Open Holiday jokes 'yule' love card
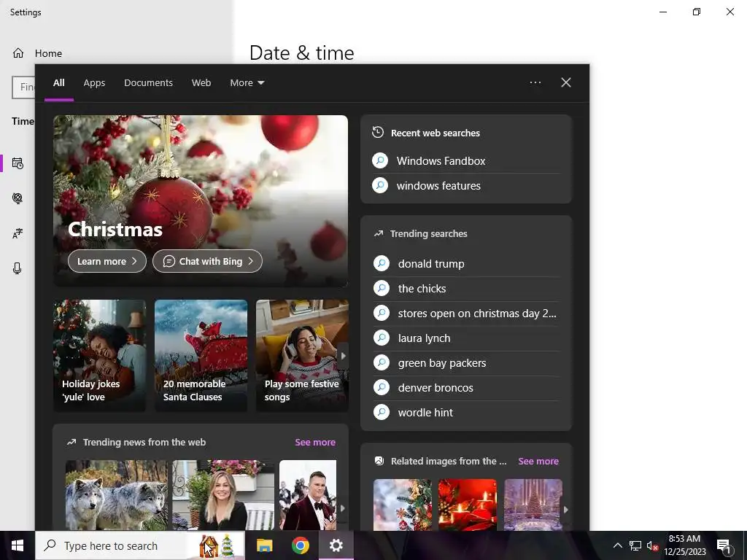 99,355
